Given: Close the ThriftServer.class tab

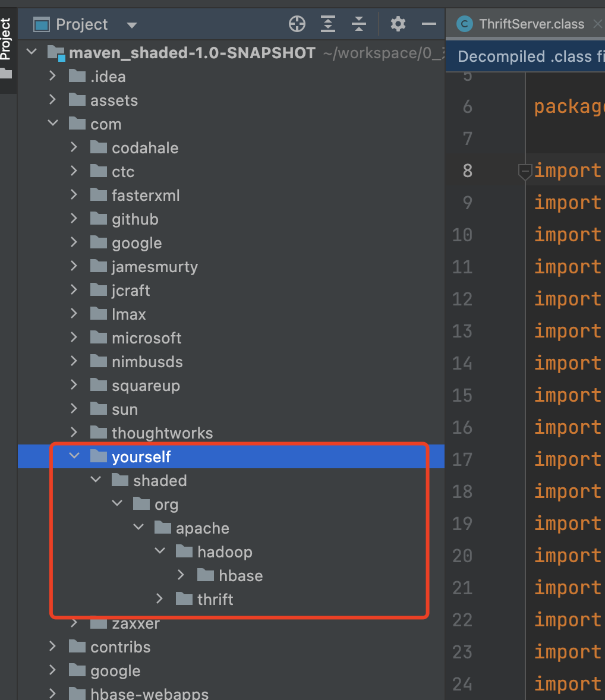Looking at the screenshot, I should 597,24.
